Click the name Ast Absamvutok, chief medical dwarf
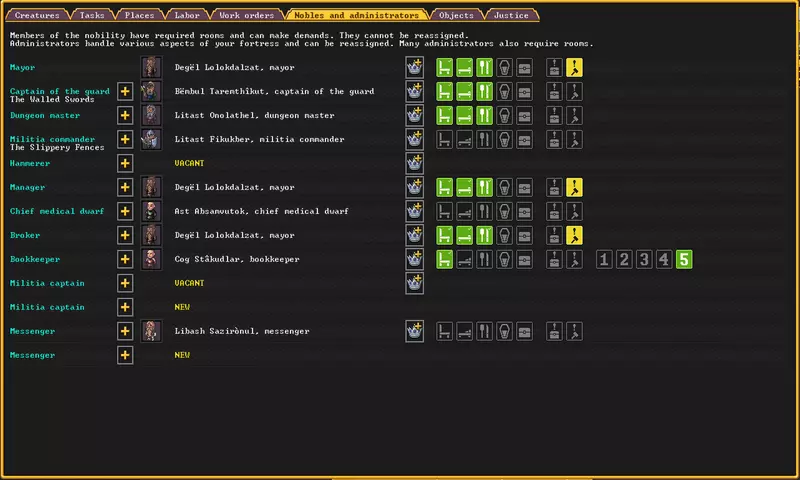This screenshot has height=480, width=800. [x=261, y=211]
